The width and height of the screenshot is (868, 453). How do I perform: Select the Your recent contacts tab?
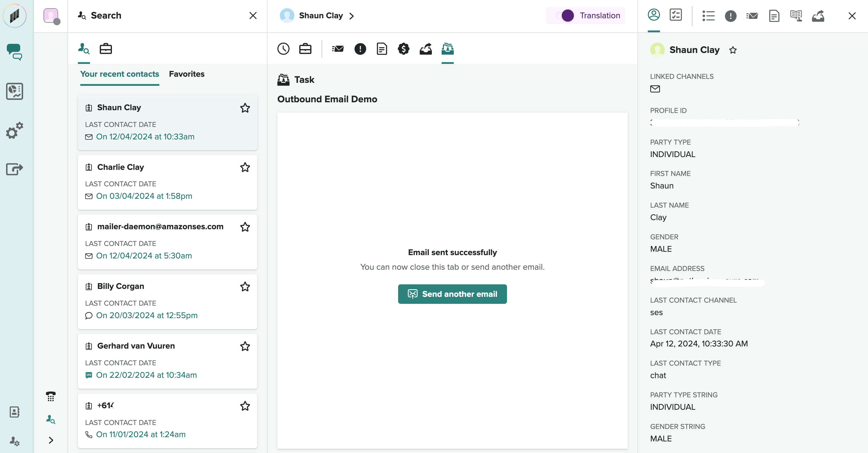tap(119, 74)
